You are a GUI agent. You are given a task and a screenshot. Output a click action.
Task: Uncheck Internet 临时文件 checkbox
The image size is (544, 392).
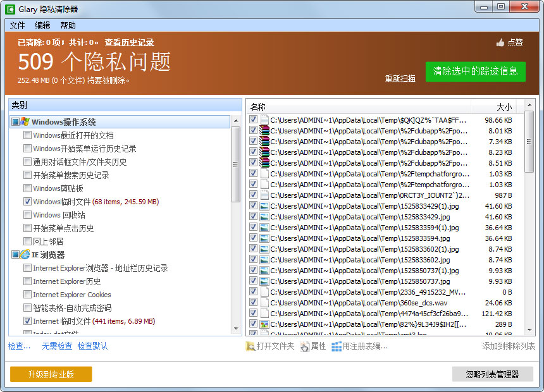(x=27, y=321)
